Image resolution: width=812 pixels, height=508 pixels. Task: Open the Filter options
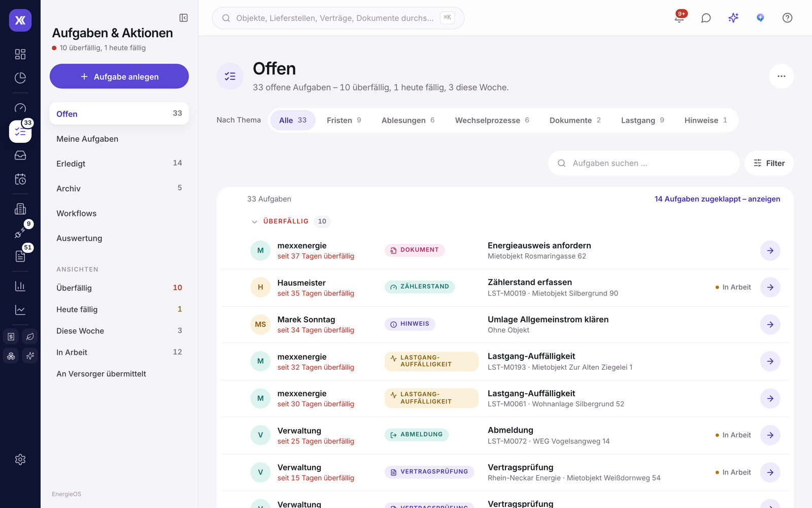(x=769, y=163)
